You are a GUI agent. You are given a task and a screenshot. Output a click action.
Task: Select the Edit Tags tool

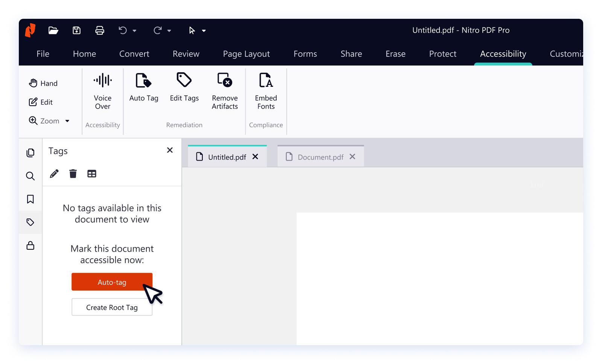[184, 86]
